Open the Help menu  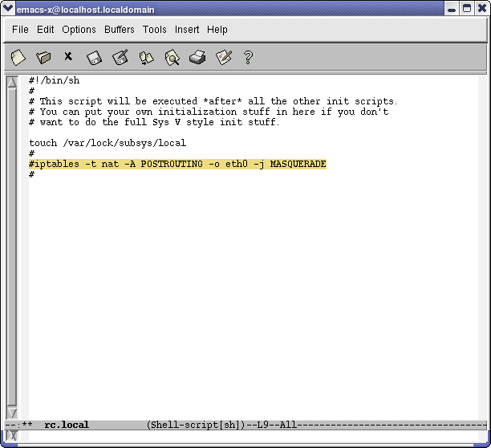click(x=217, y=30)
